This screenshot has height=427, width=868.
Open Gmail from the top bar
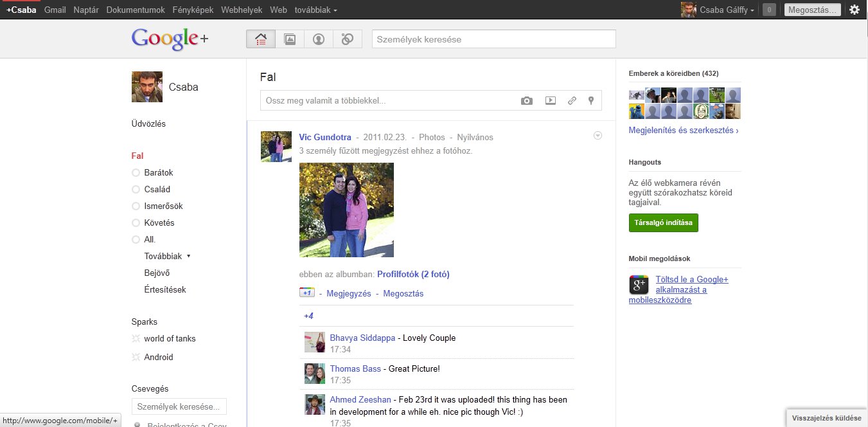(55, 10)
